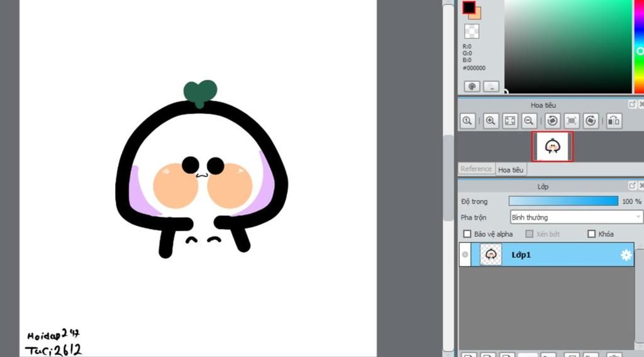Enable the Bảo vệ alpha checkbox
The height and width of the screenshot is (357, 644).
point(467,234)
